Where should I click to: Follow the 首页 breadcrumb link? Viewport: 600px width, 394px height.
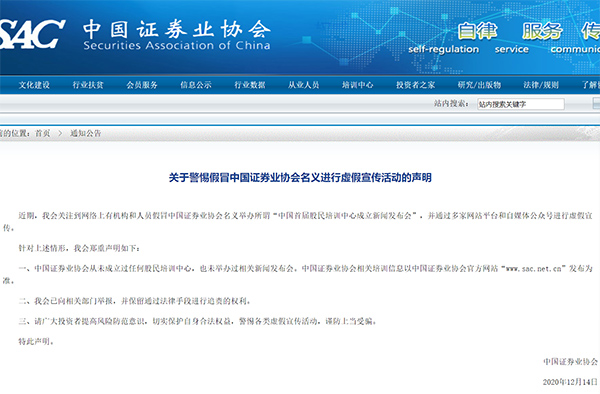(x=42, y=133)
